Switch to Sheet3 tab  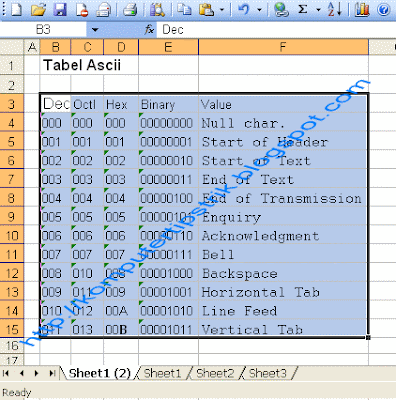(268, 373)
